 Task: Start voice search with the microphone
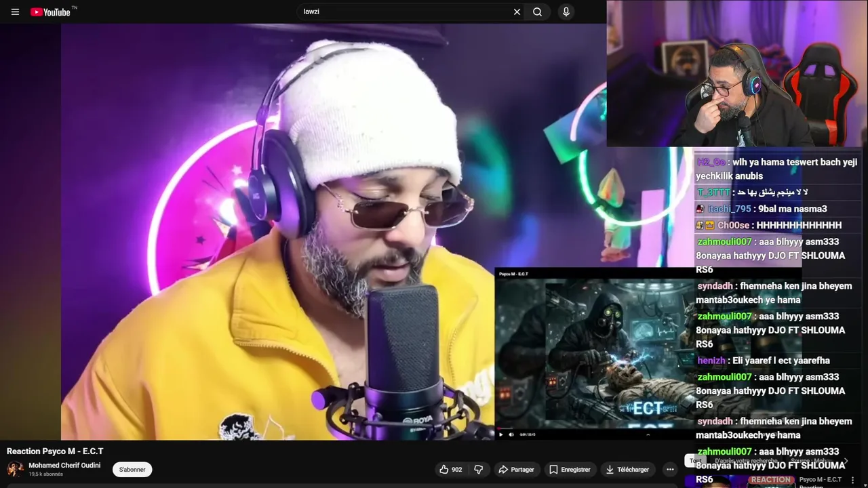click(566, 12)
